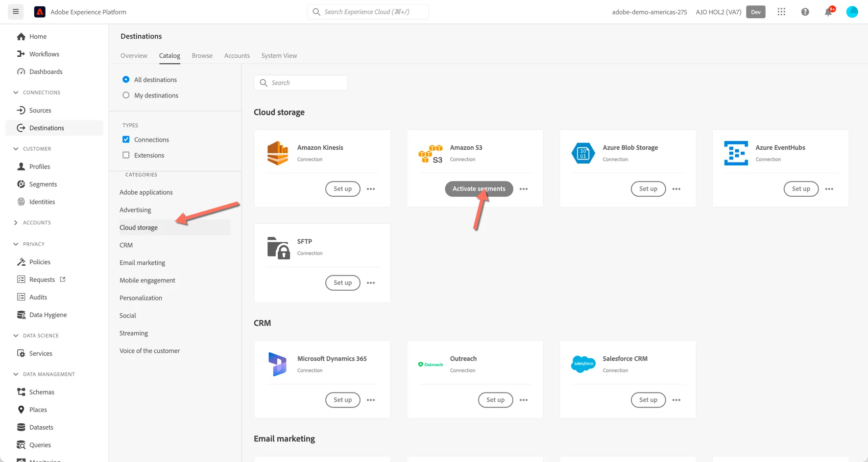Open more options for Amazon Kinesis

click(x=371, y=189)
